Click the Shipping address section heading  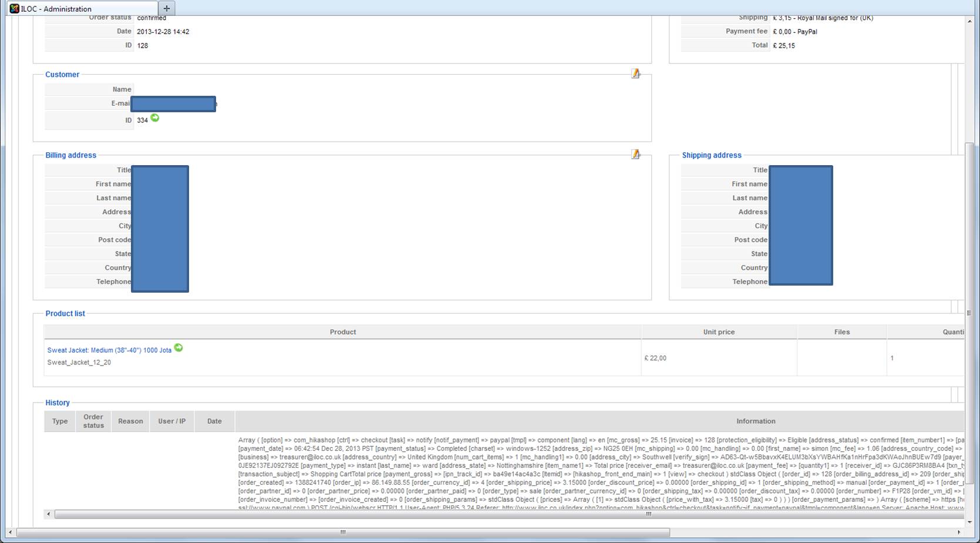pos(712,155)
